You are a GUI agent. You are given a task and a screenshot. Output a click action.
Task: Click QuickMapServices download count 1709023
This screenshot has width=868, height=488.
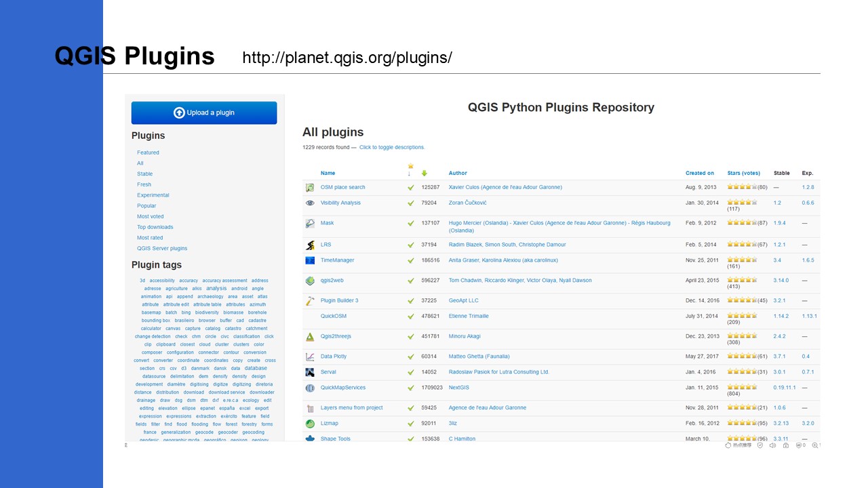432,388
